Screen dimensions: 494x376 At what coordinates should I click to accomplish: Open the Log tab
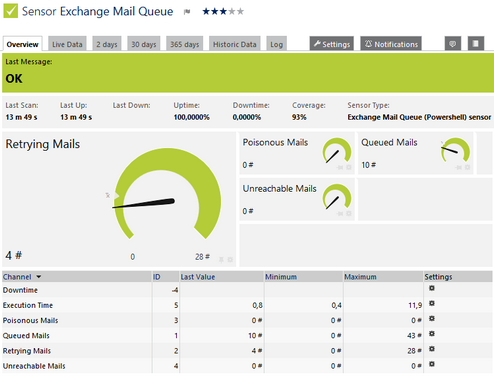(276, 44)
